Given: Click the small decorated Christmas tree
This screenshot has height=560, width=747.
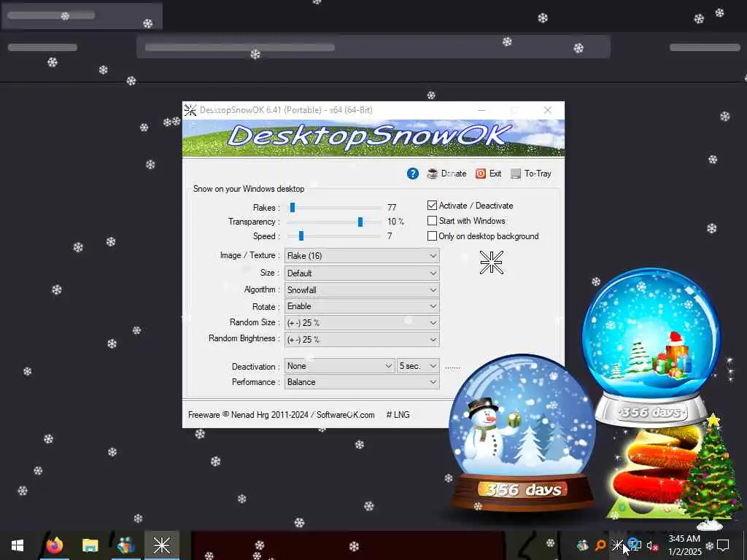Looking at the screenshot, I should point(711,472).
